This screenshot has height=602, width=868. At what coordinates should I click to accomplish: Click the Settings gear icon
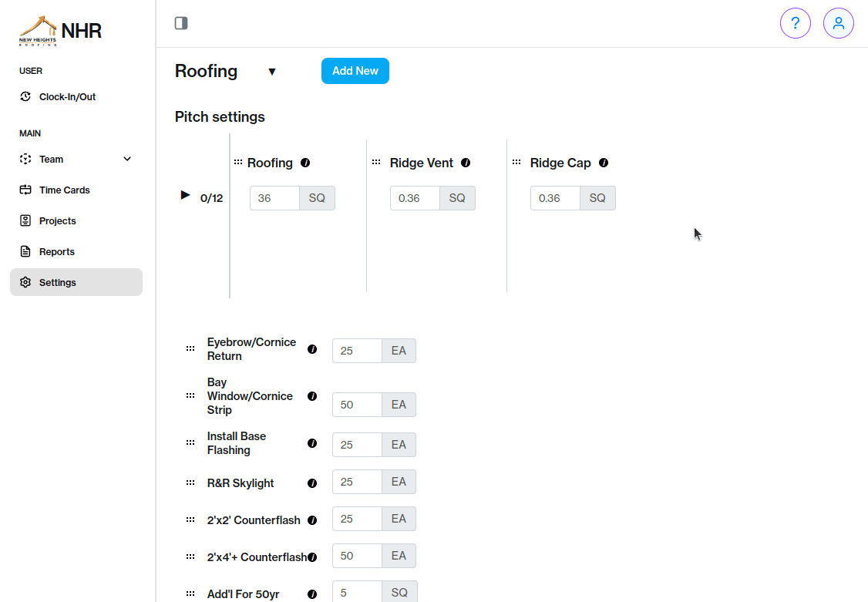(26, 282)
